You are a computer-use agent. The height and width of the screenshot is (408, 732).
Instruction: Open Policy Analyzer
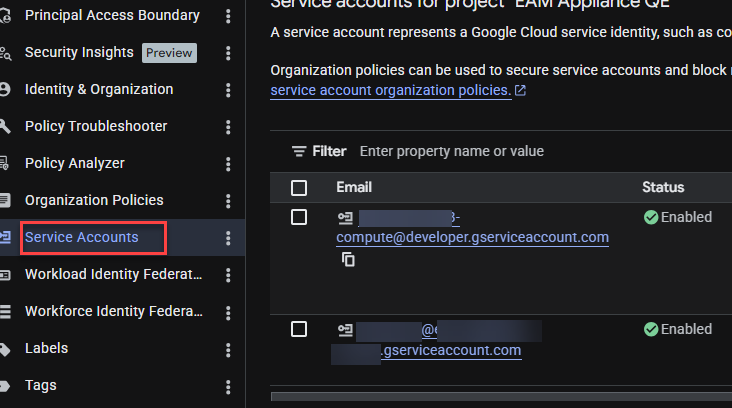75,163
